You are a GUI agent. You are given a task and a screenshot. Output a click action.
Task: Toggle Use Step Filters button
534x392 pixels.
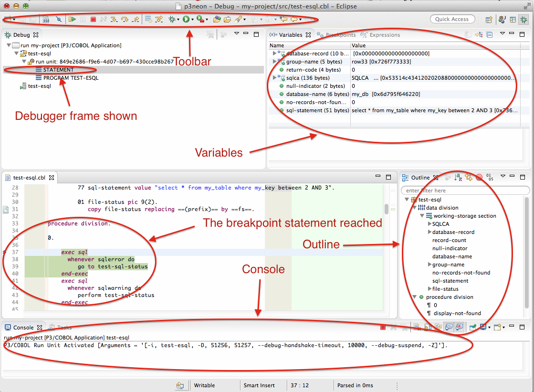coord(159,20)
